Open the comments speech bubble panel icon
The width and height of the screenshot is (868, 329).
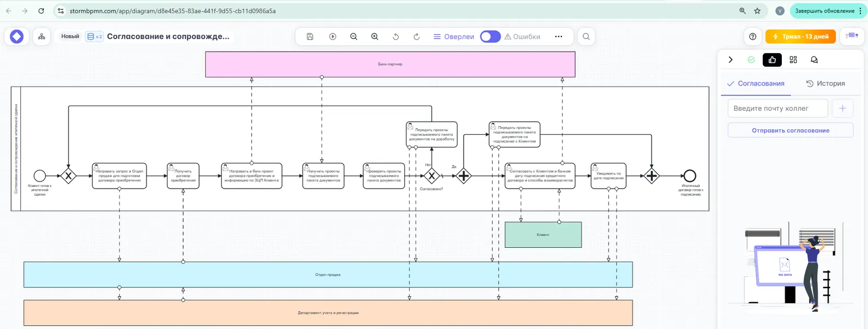pos(814,60)
